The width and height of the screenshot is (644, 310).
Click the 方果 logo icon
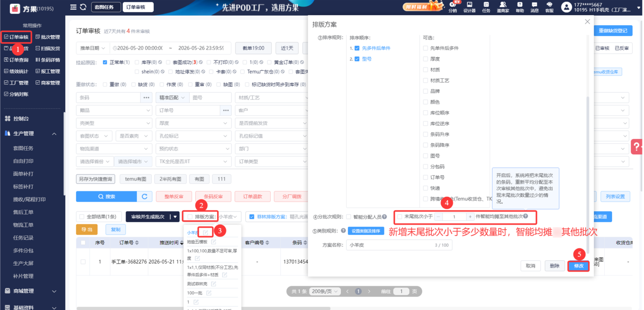point(15,8)
